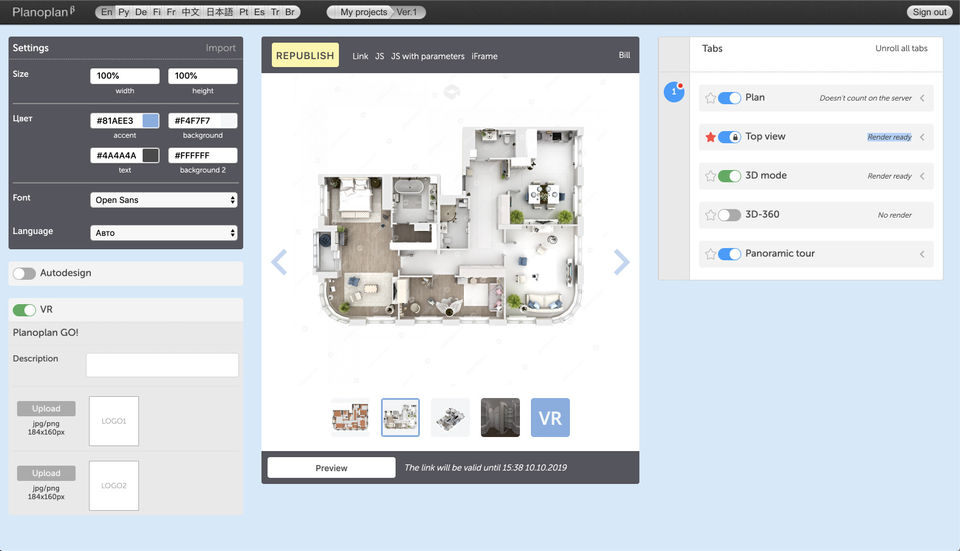Disable the 3D mode switch
Image resolution: width=960 pixels, height=551 pixels.
[x=729, y=176]
